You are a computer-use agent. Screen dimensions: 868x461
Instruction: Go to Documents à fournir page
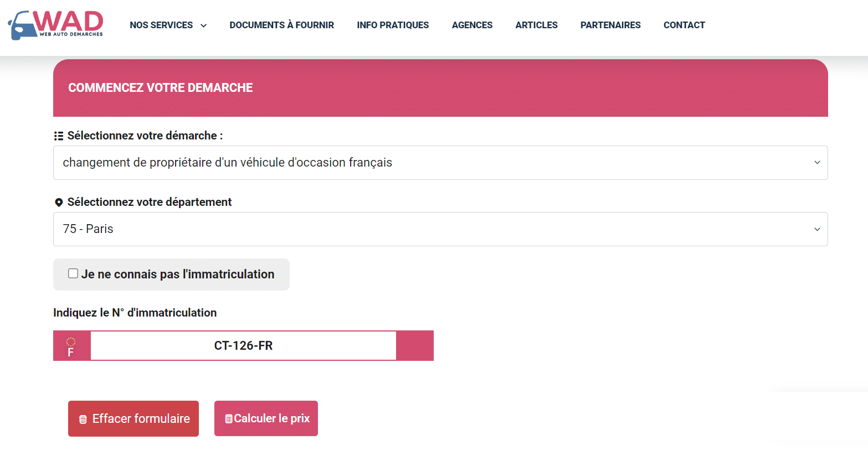[x=281, y=25]
